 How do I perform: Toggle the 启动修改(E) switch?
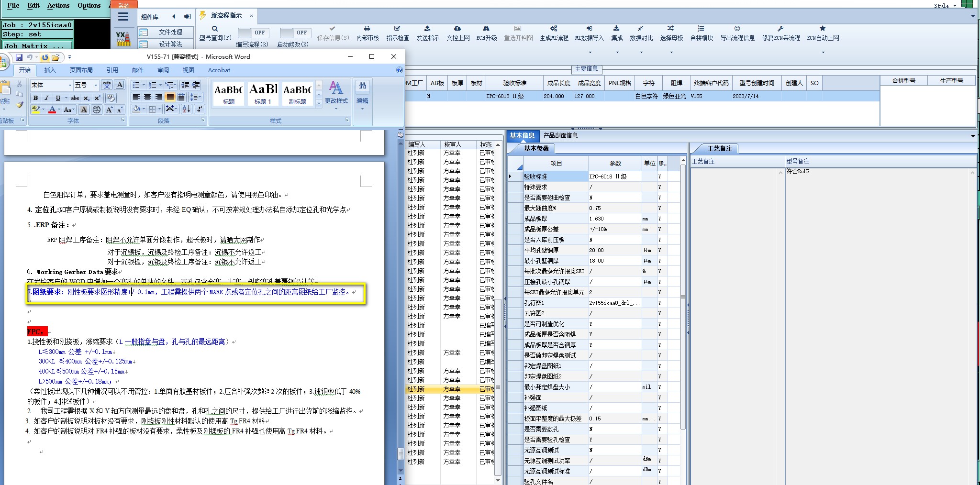[295, 33]
